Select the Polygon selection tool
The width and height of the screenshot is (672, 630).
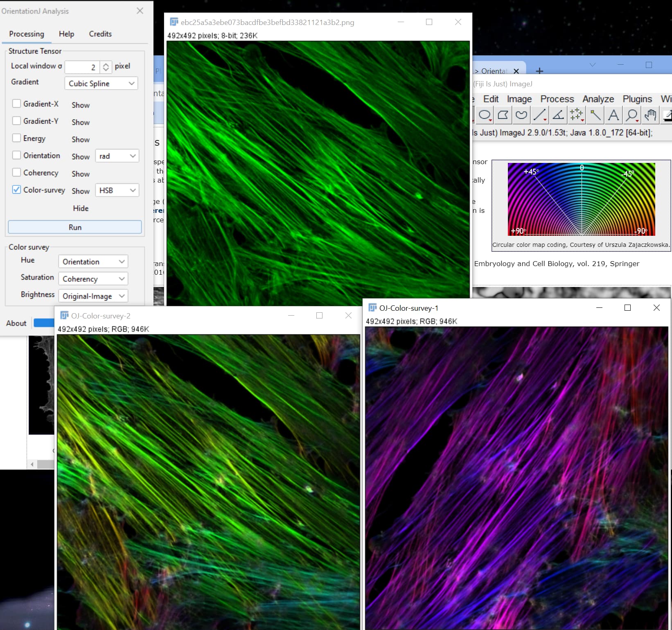[503, 115]
